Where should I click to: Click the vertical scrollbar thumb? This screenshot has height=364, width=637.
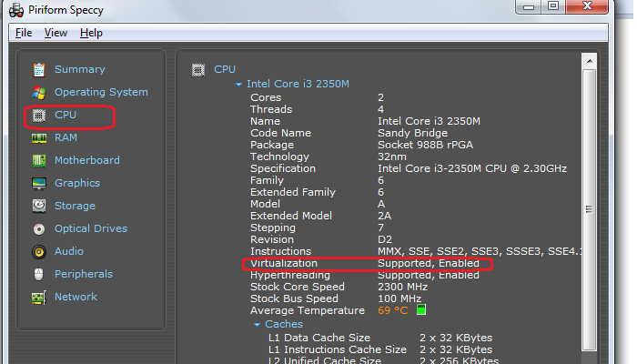pyautogui.click(x=589, y=209)
